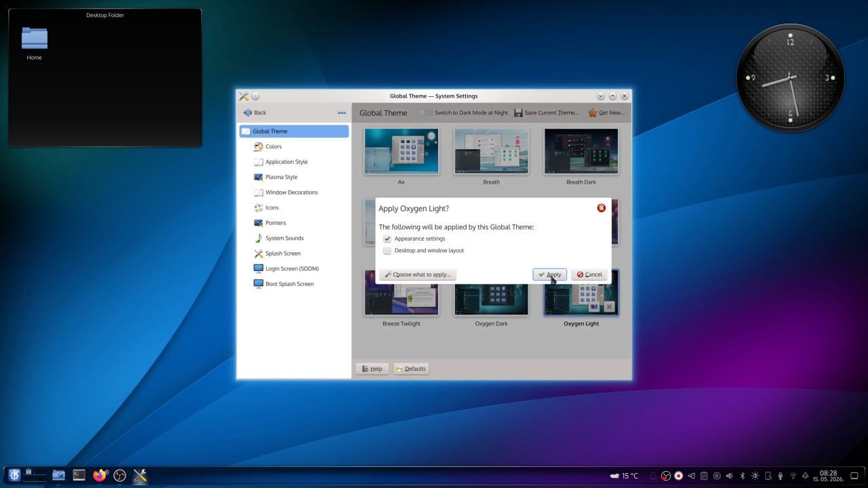Click the 08:28 digital clock
868x488 pixels.
(x=828, y=476)
